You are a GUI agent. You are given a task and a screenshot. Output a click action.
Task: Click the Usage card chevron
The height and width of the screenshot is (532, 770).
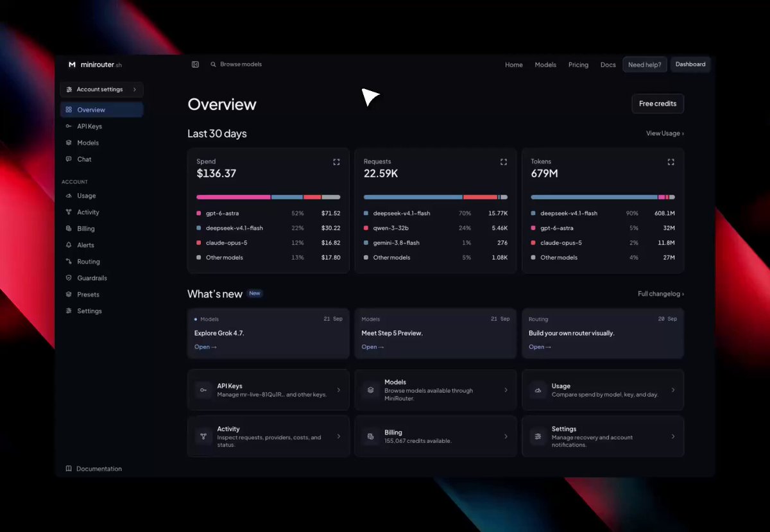(x=673, y=390)
